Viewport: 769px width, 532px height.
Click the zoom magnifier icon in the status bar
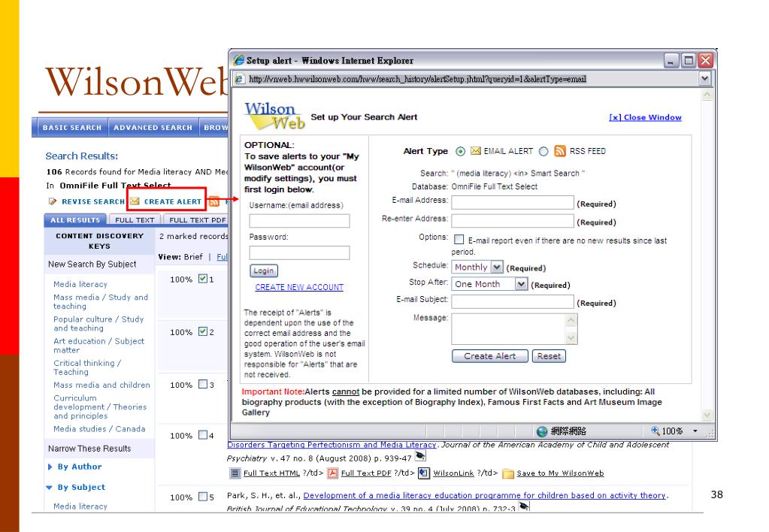pyautogui.click(x=655, y=431)
